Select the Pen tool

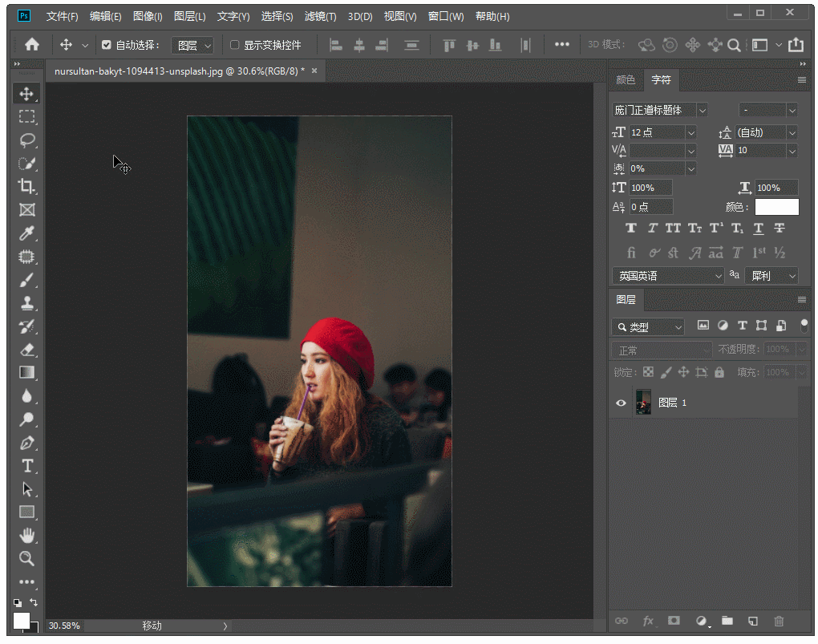[26, 443]
